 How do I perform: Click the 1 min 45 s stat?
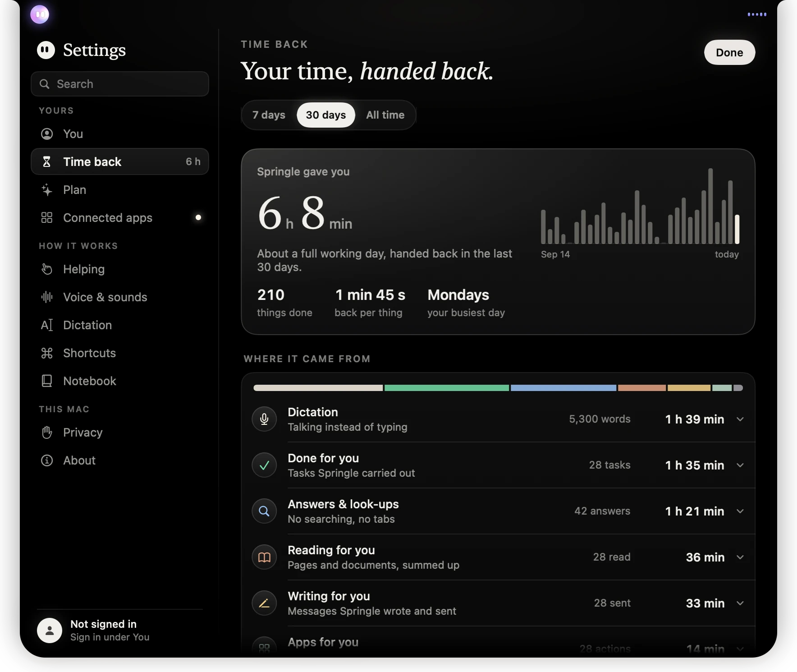click(x=370, y=303)
